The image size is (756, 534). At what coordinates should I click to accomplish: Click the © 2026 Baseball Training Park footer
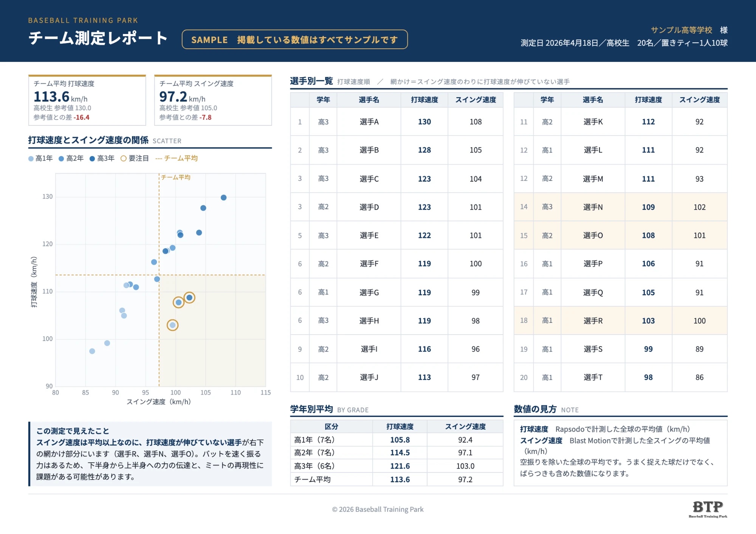[378, 509]
